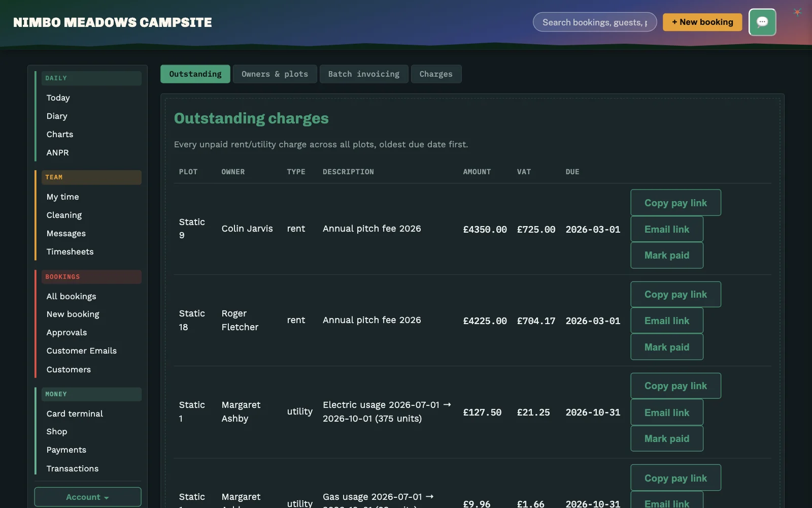Click the + New booking button

pos(702,22)
